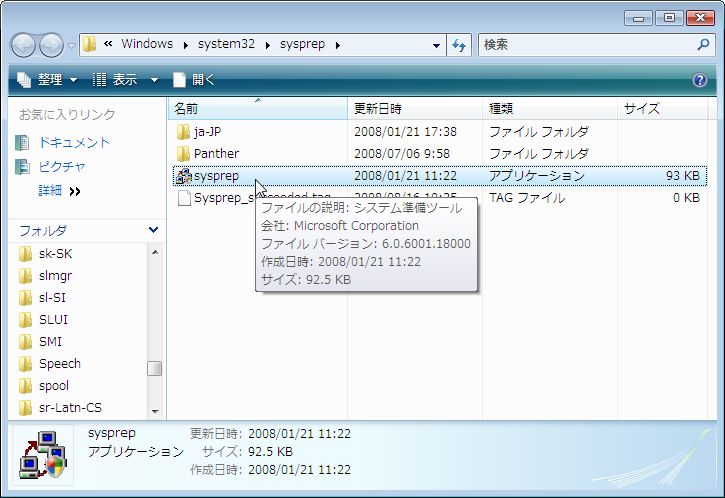
Task: Click the 2008/07/06 9:58 date cell
Action: pos(402,154)
